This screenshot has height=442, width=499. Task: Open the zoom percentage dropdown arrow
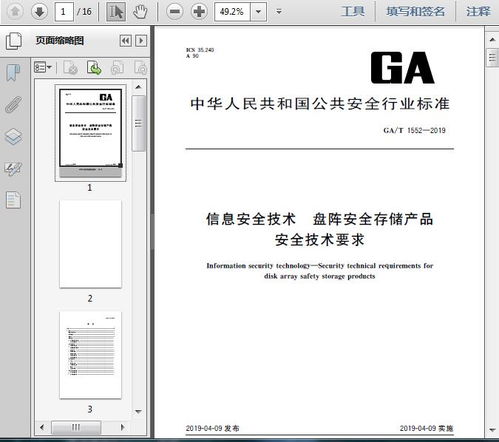pos(258,12)
